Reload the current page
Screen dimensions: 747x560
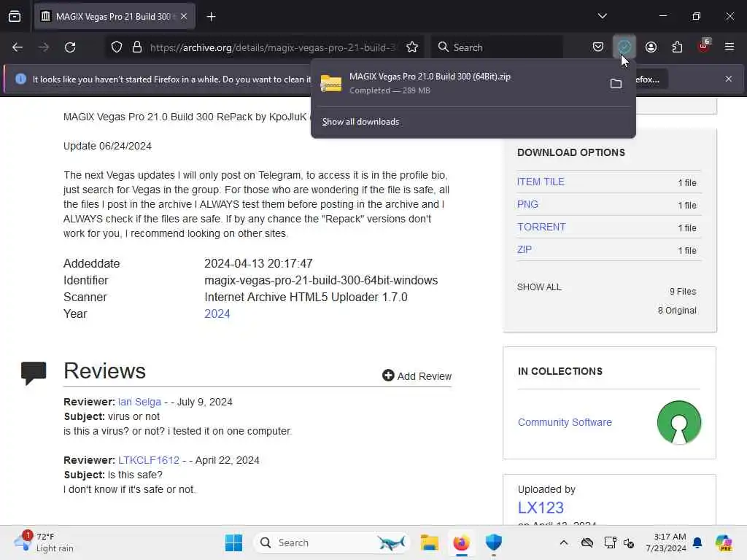[x=70, y=47]
